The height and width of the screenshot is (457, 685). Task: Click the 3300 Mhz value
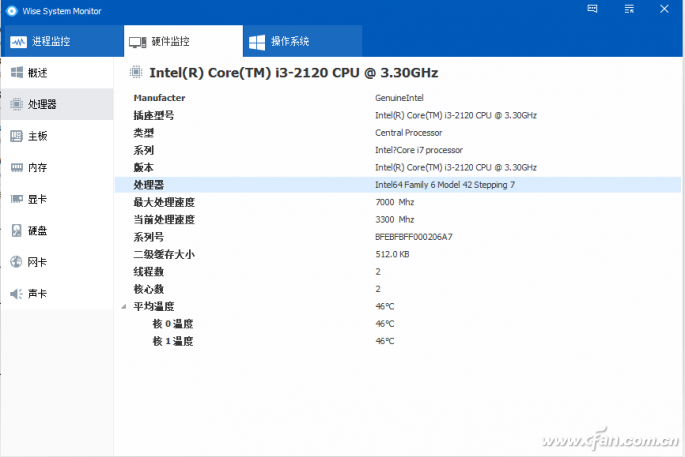point(394,219)
